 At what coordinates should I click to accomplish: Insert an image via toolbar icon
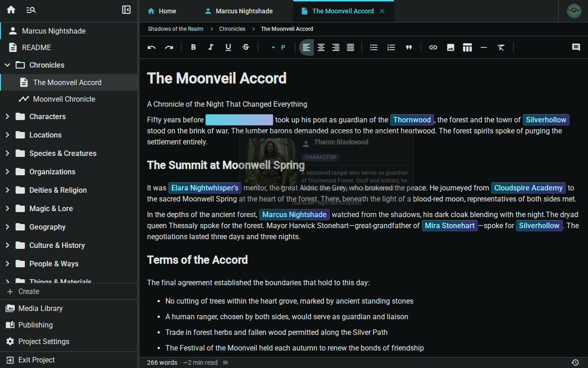[x=451, y=47]
